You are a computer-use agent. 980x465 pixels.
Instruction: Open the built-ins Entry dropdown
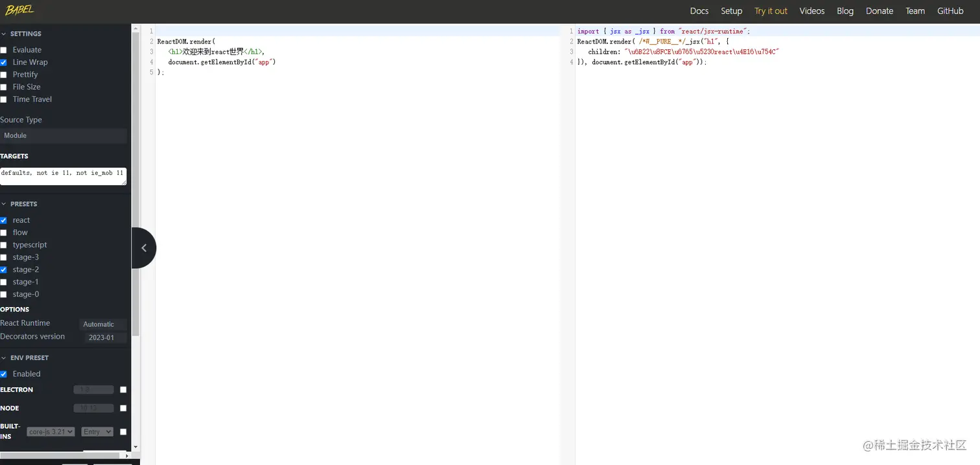click(x=97, y=431)
